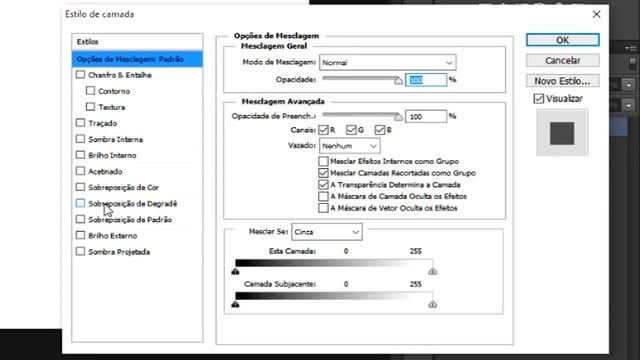Click the Opacidade de Preench. slider handle
This screenshot has width=640, height=360.
(x=398, y=117)
